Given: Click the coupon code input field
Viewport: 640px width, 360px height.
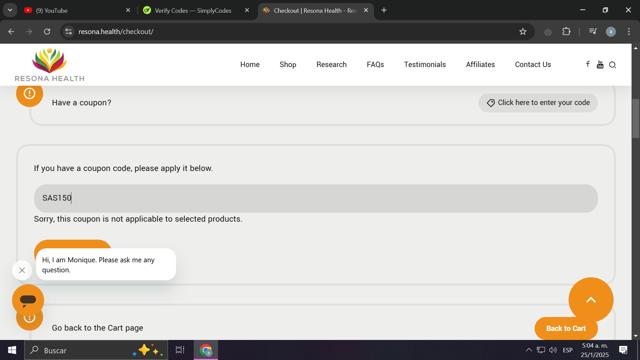Looking at the screenshot, I should click(x=316, y=198).
